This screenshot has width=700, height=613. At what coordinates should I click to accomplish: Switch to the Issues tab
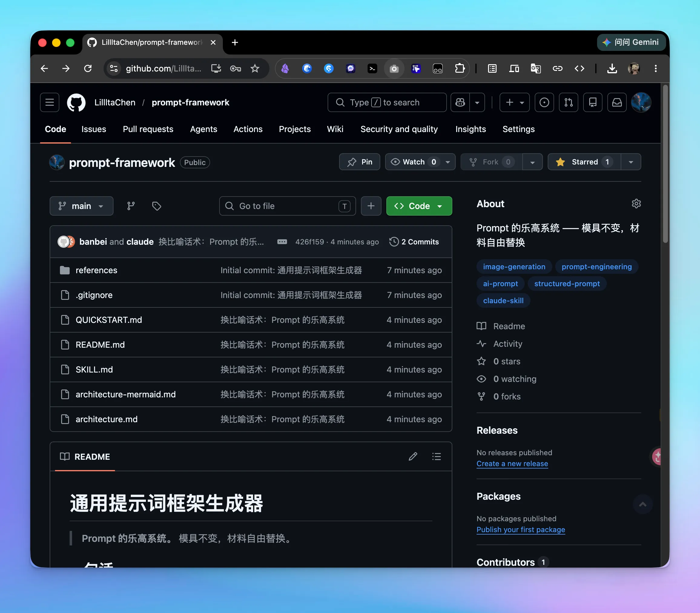tap(94, 129)
